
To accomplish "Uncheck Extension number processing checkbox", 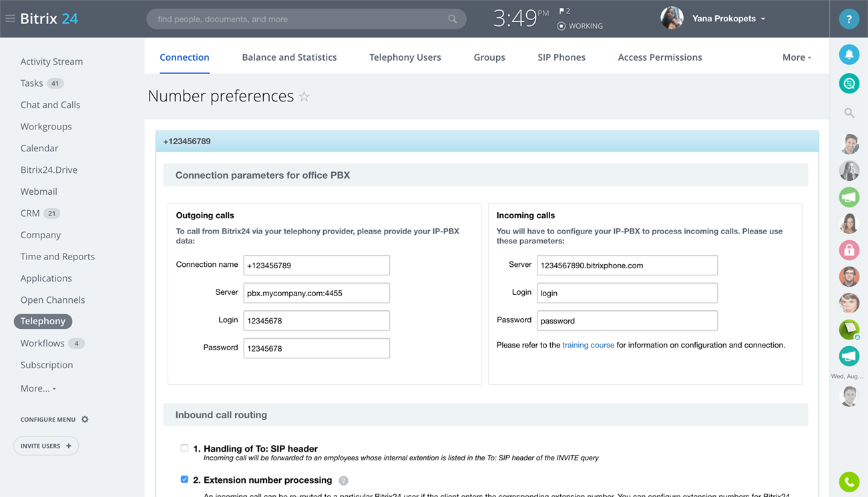I will coord(184,479).
